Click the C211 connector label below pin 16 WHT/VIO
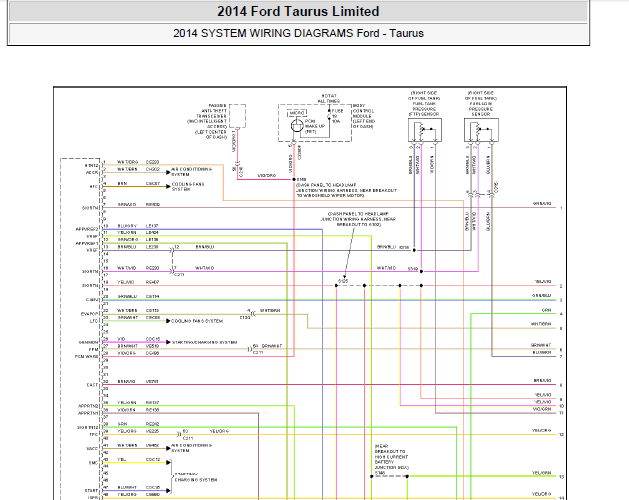This screenshot has height=500, width=629. click(x=179, y=274)
